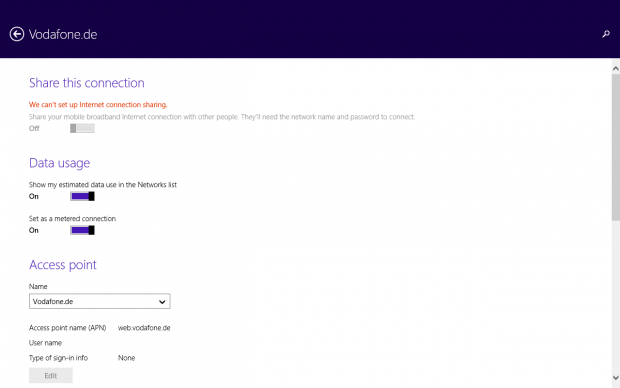Click the web.vodafone.de APN value
Viewport: 620px width, 388px height.
point(144,328)
